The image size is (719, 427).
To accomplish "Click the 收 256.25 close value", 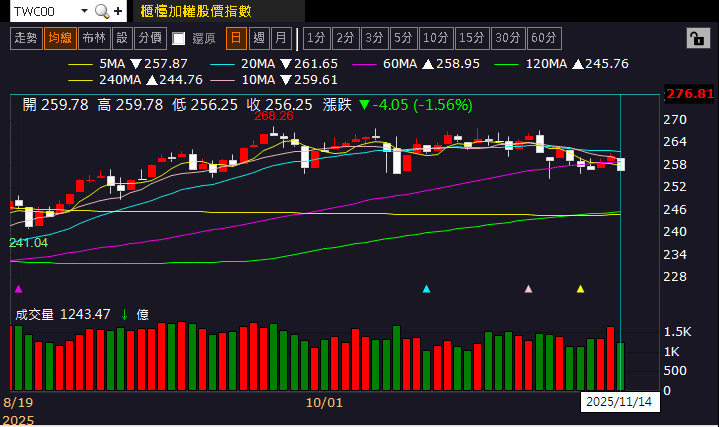I will point(279,105).
